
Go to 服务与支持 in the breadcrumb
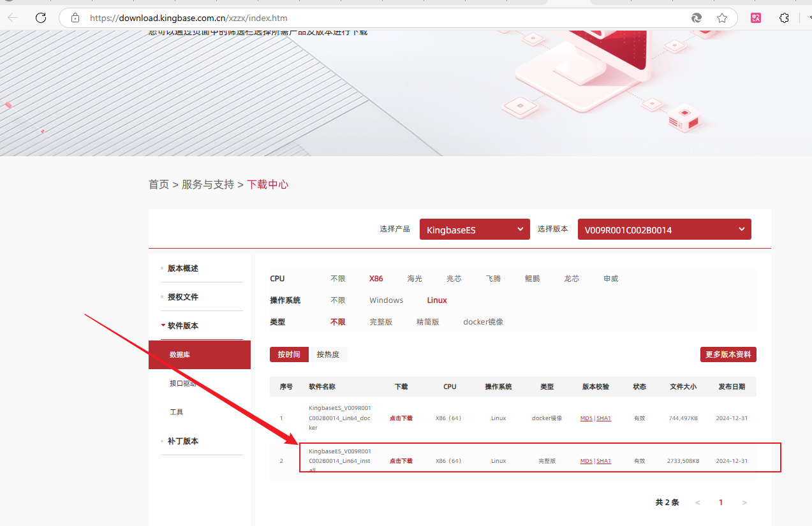coord(208,184)
